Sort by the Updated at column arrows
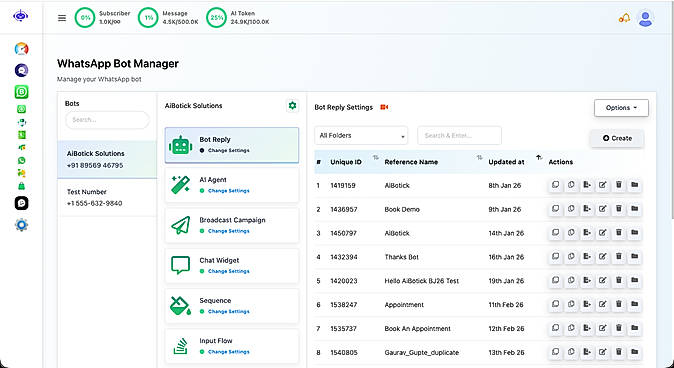 (x=539, y=158)
